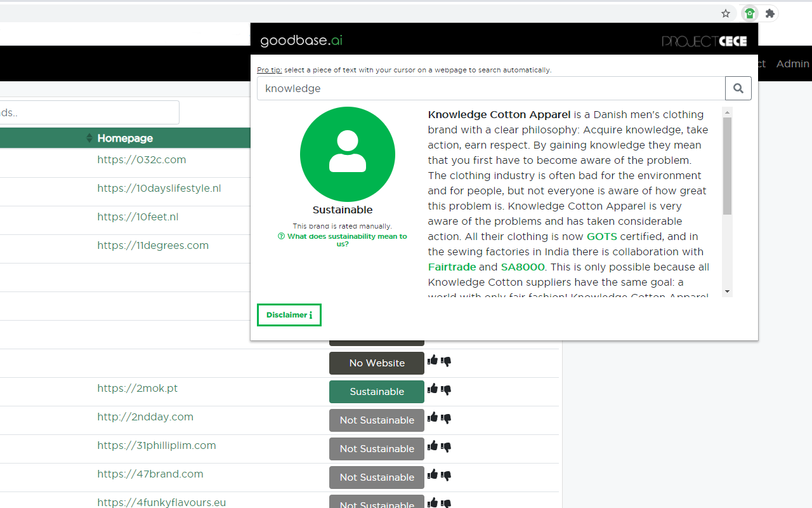This screenshot has height=508, width=812.
Task: Thumbs down the 31philliplim.com row
Action: [x=446, y=448]
